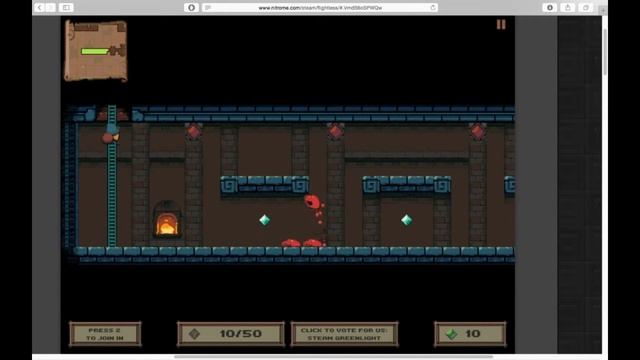Go back with the Safari back arrow
This screenshot has height=360, width=640.
pyautogui.click(x=40, y=7)
